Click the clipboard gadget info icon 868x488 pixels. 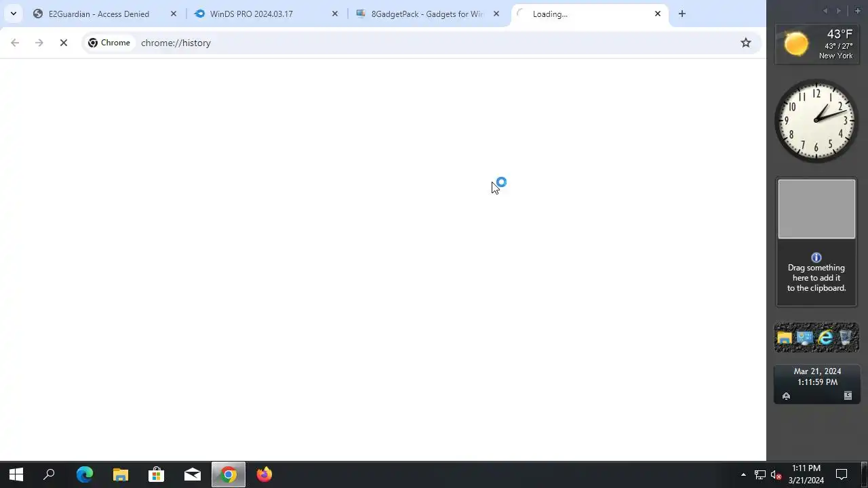[x=816, y=258]
